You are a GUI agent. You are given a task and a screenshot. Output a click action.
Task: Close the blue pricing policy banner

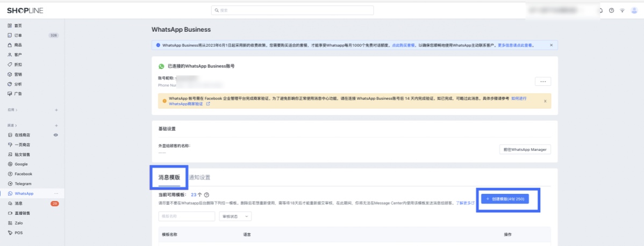click(x=551, y=45)
